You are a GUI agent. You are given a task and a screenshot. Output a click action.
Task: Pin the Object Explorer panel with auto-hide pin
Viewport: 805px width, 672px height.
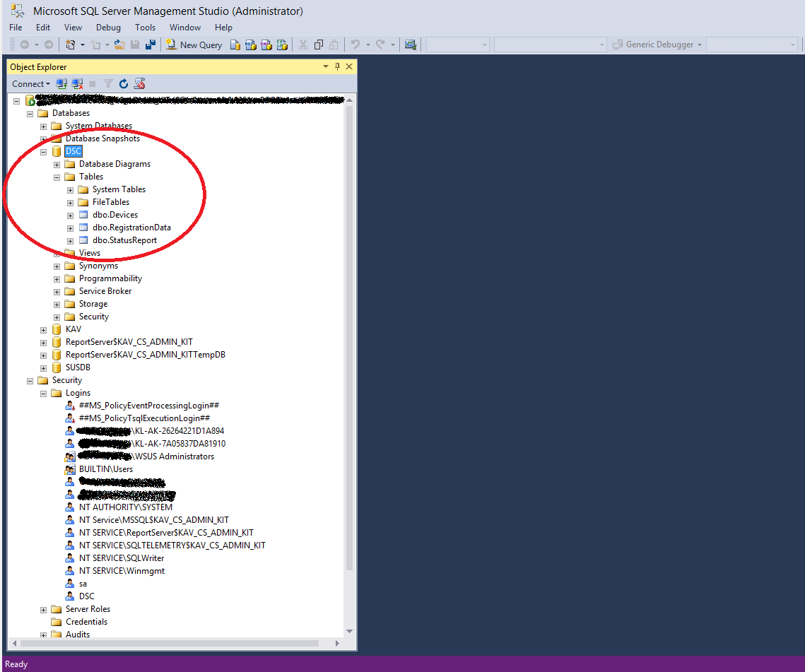pos(337,66)
